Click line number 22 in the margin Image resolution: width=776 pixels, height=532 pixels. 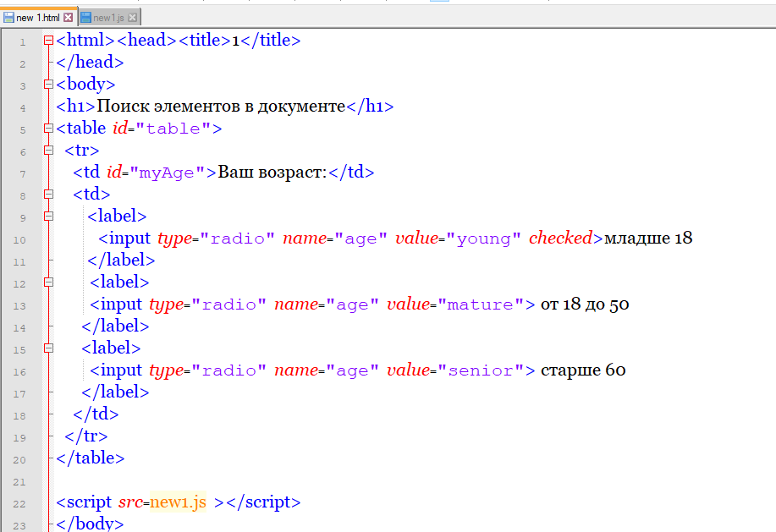click(x=20, y=503)
